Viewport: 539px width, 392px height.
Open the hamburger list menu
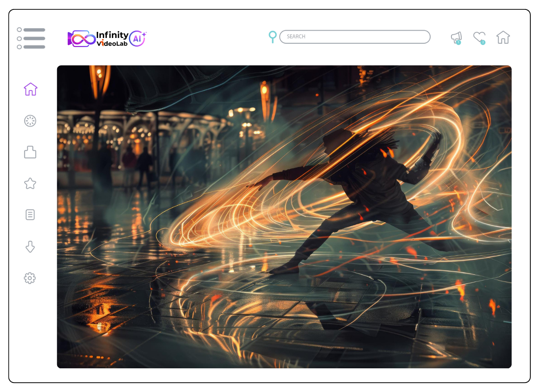(x=31, y=38)
